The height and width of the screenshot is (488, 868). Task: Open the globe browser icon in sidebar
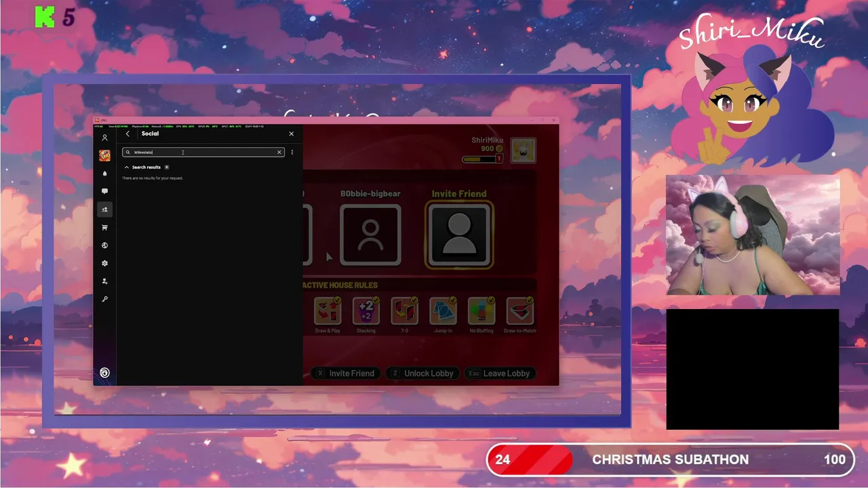104,245
